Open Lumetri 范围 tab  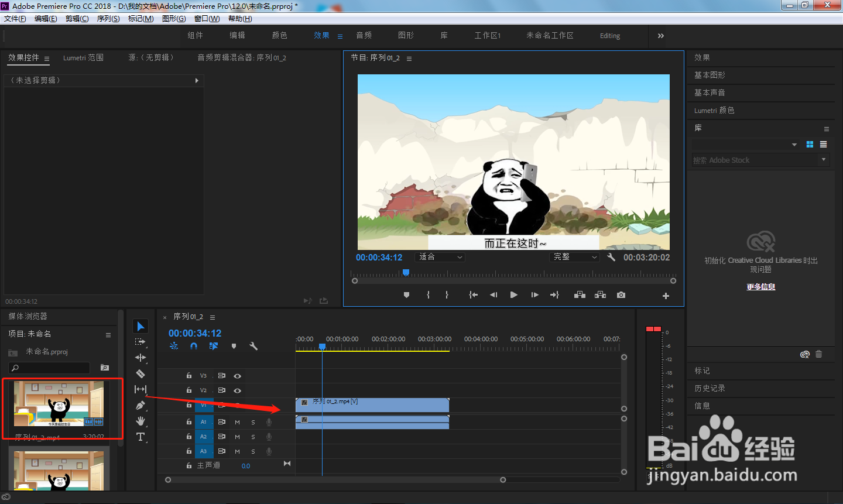[83, 57]
